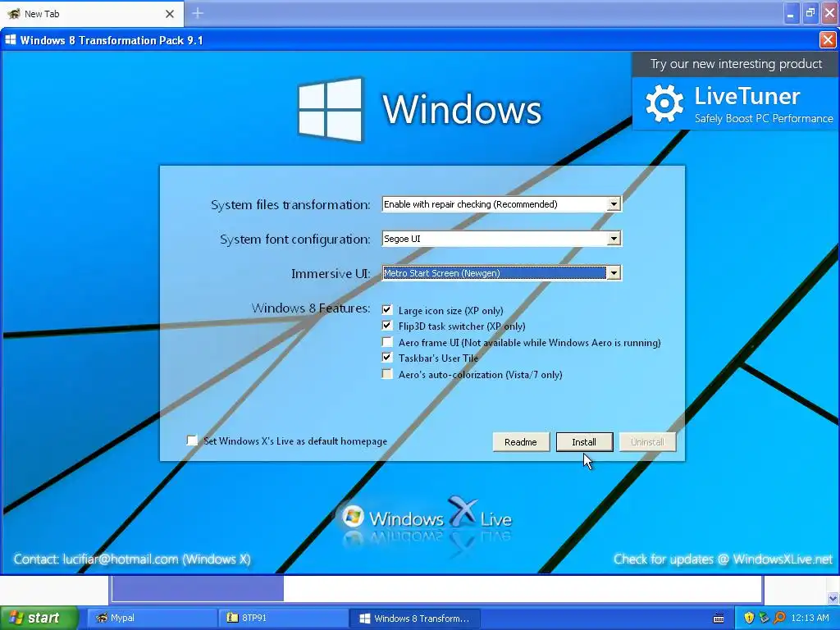The width and height of the screenshot is (840, 630).
Task: Click the taskbar clock 12:13 AM
Action: tap(810, 619)
